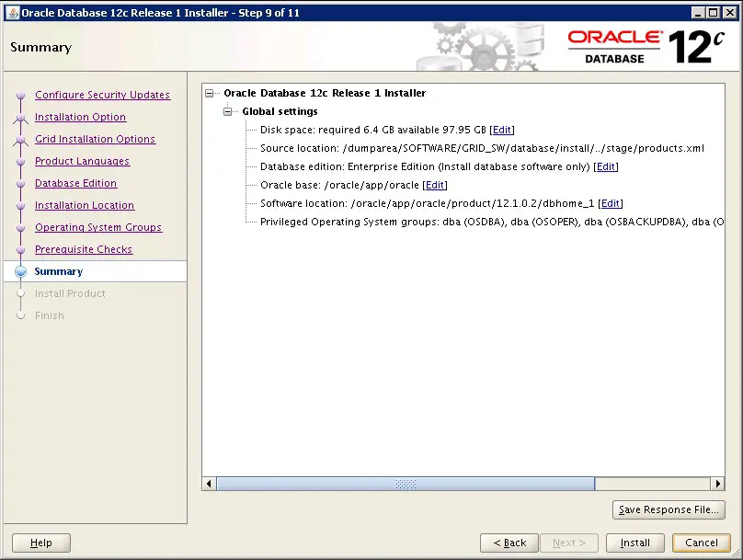The height and width of the screenshot is (560, 743).
Task: Click the horizontal scrollbar thumb
Action: (406, 484)
